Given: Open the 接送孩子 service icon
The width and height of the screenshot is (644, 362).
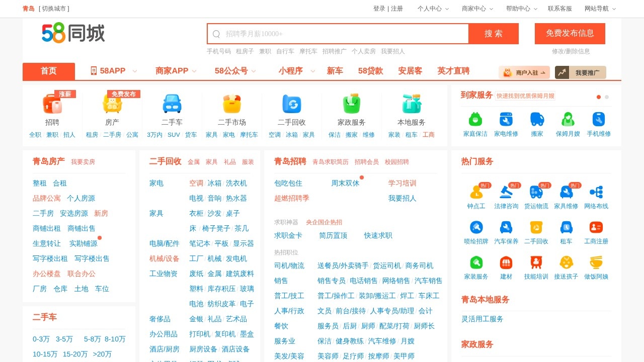Looking at the screenshot, I should pos(567,262).
